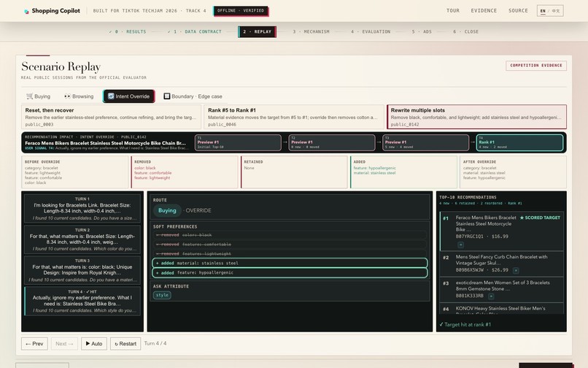Open the Boundary · Edge case tab
The width and height of the screenshot is (588, 368).
193,96
